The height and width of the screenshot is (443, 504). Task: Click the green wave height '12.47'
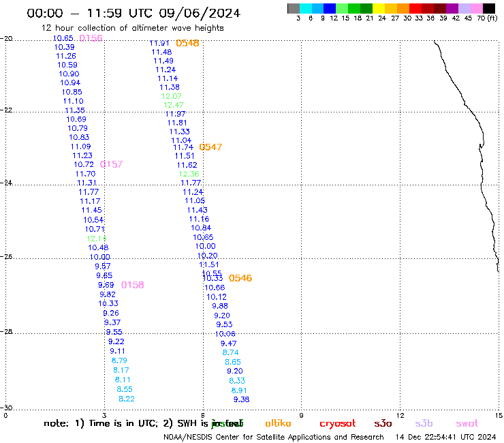(174, 105)
